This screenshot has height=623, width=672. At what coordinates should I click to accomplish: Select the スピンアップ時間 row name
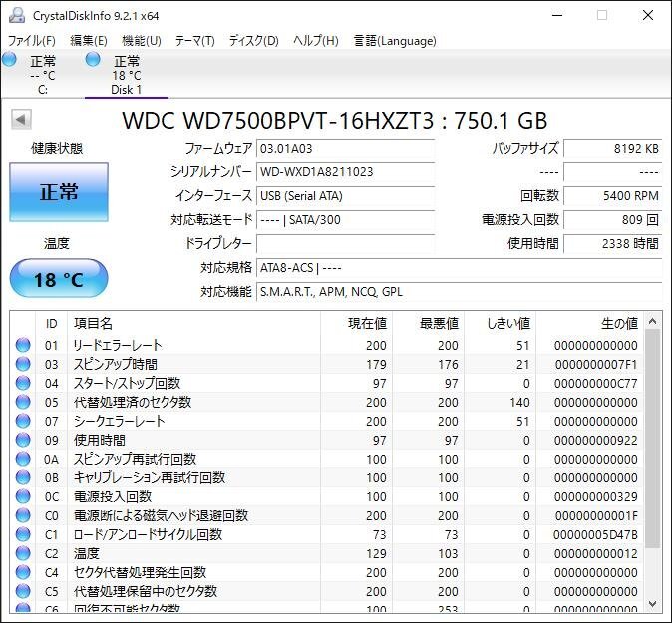pyautogui.click(x=116, y=364)
